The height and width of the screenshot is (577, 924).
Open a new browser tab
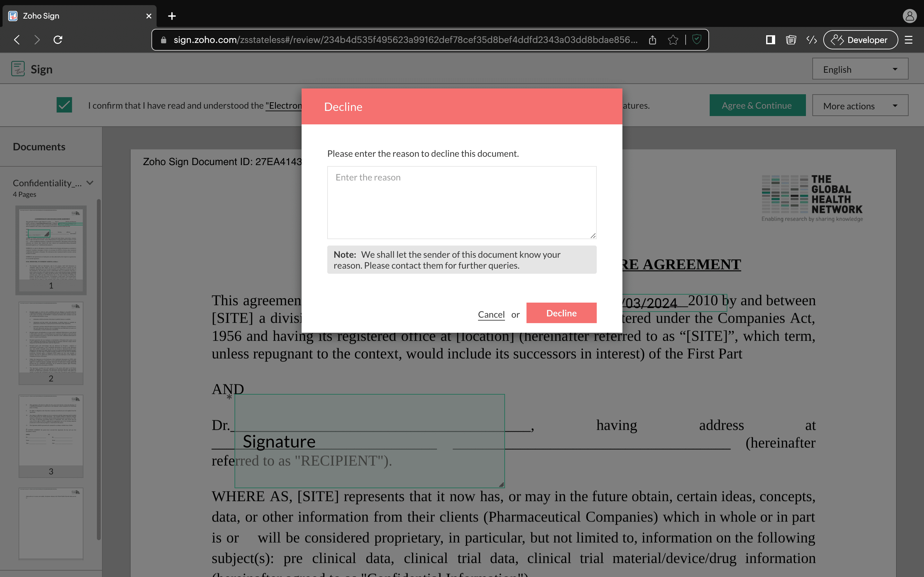coord(172,16)
